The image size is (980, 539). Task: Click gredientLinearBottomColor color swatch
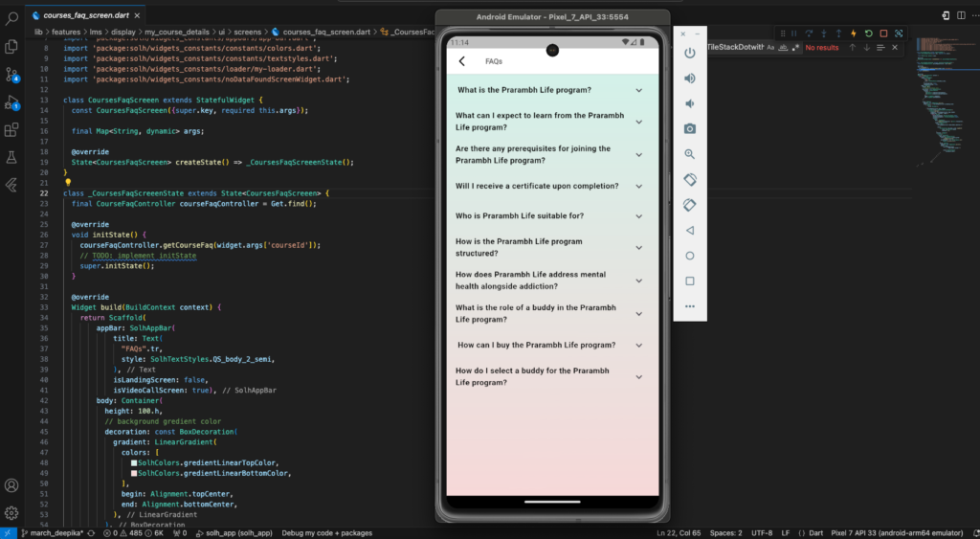134,473
